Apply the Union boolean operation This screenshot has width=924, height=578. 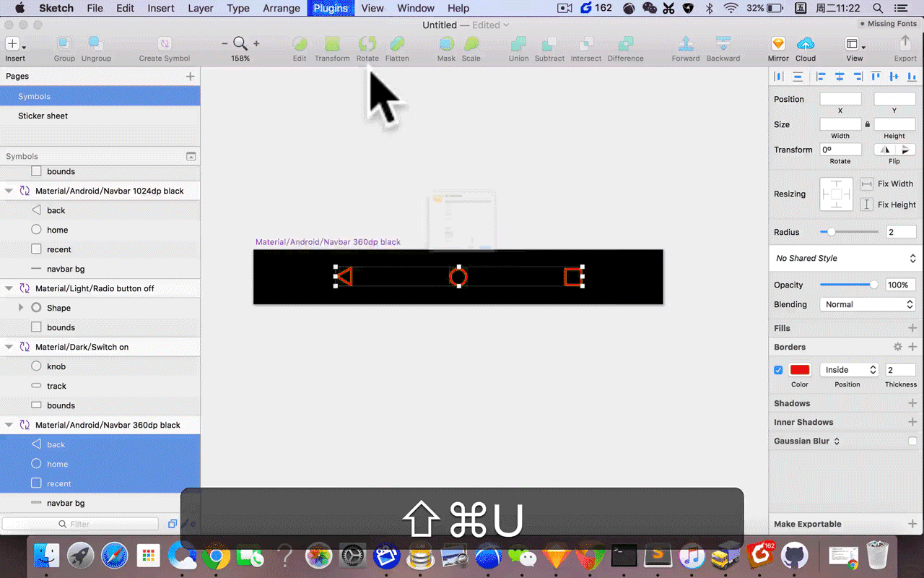click(518, 45)
